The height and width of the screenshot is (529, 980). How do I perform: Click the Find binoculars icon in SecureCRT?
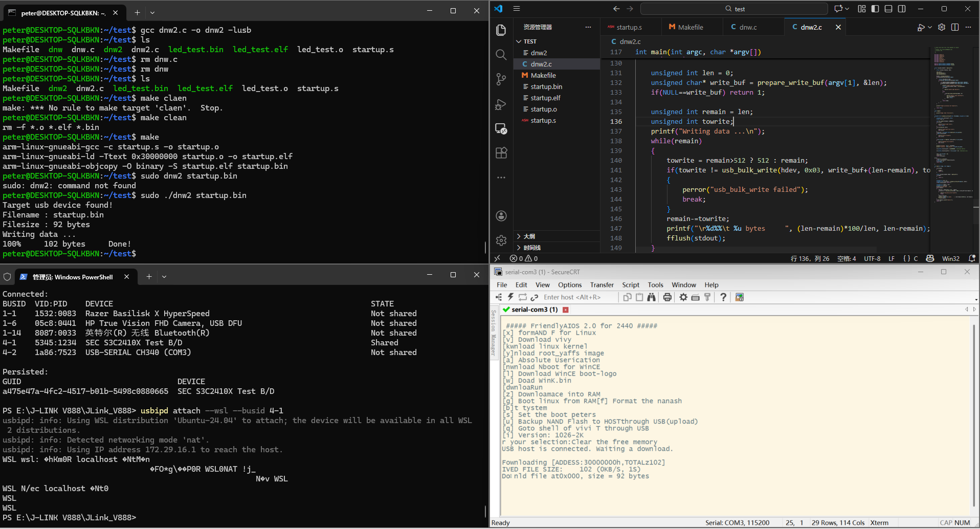pyautogui.click(x=651, y=297)
